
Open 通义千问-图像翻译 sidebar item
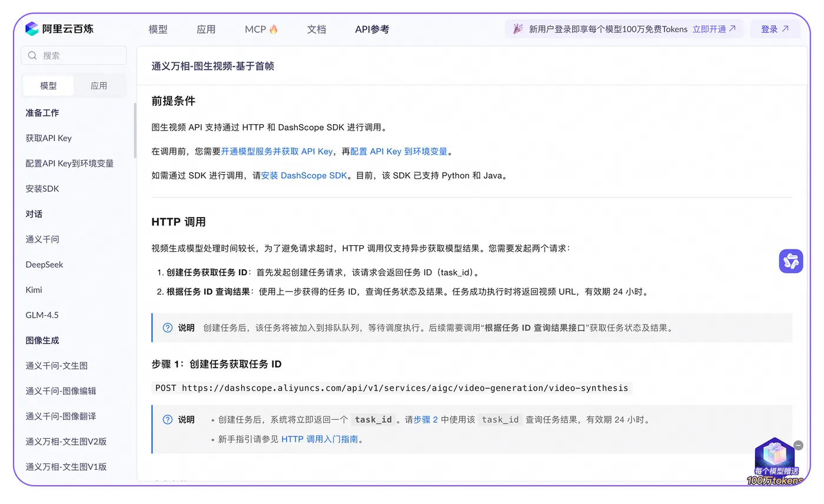61,416
